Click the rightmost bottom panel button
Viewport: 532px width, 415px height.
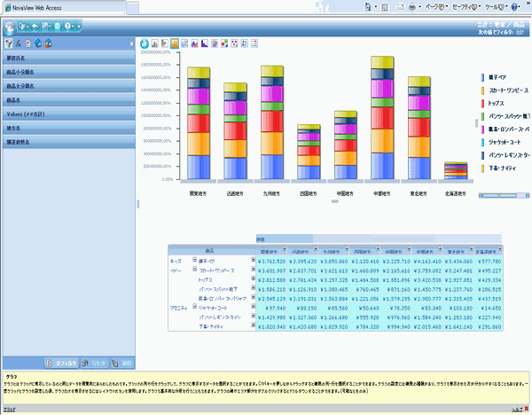[121, 363]
